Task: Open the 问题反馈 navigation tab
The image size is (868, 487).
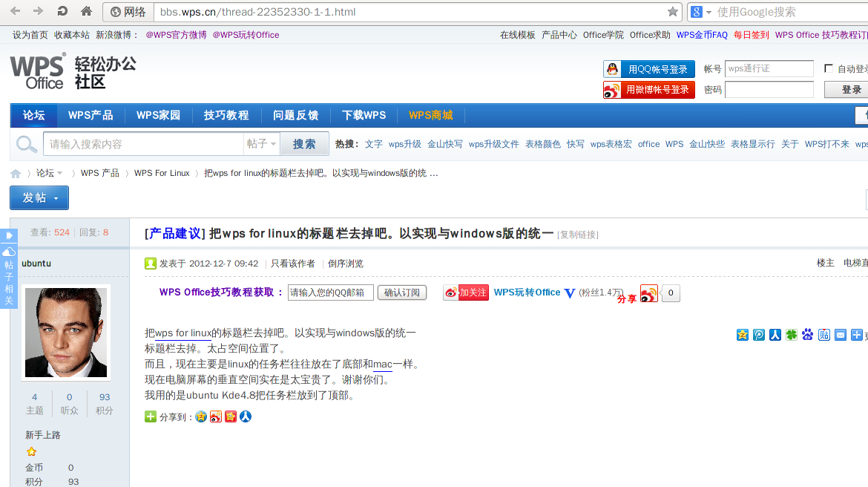Action: [x=295, y=115]
